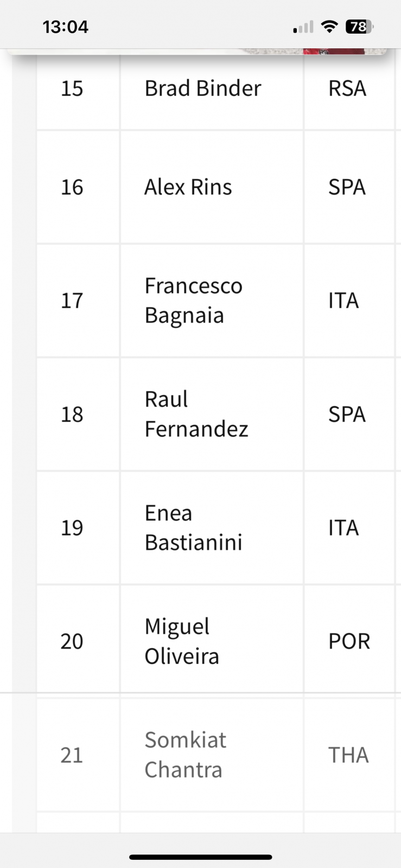Tap the 13:04 clock in status bar
The height and width of the screenshot is (868, 401).
[x=65, y=27]
